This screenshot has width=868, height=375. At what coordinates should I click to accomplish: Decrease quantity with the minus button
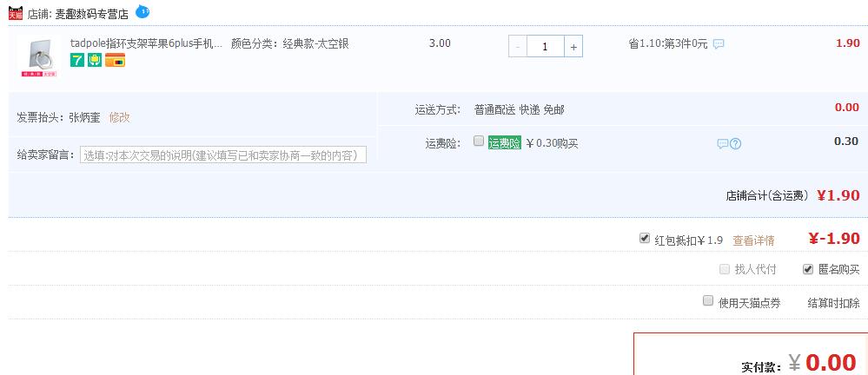[x=518, y=47]
